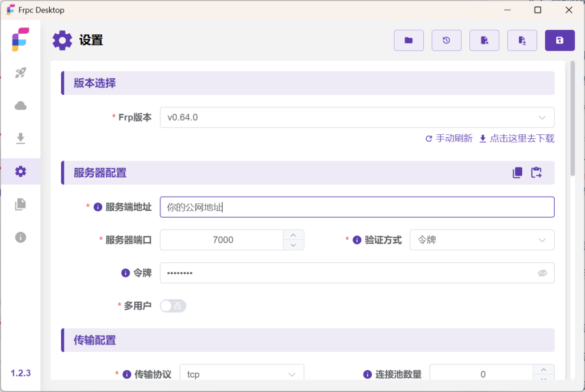Open the 传输协议 tcp dropdown
The width and height of the screenshot is (585, 392).
click(x=241, y=374)
